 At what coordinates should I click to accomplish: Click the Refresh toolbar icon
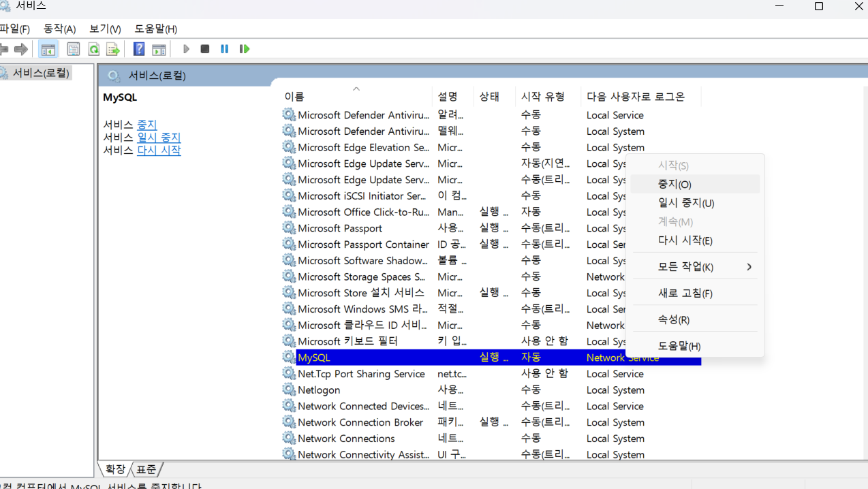pos(93,49)
